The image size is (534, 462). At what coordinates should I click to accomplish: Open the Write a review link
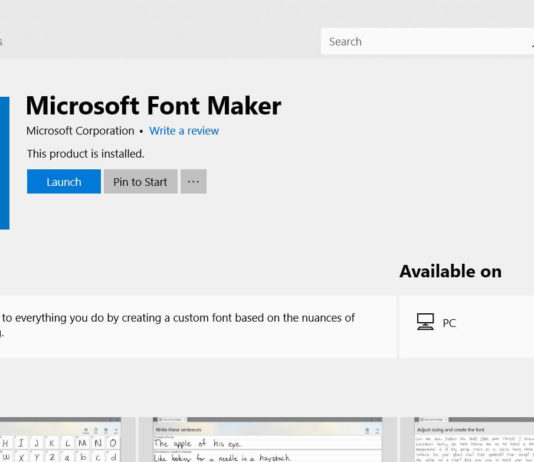[184, 131]
